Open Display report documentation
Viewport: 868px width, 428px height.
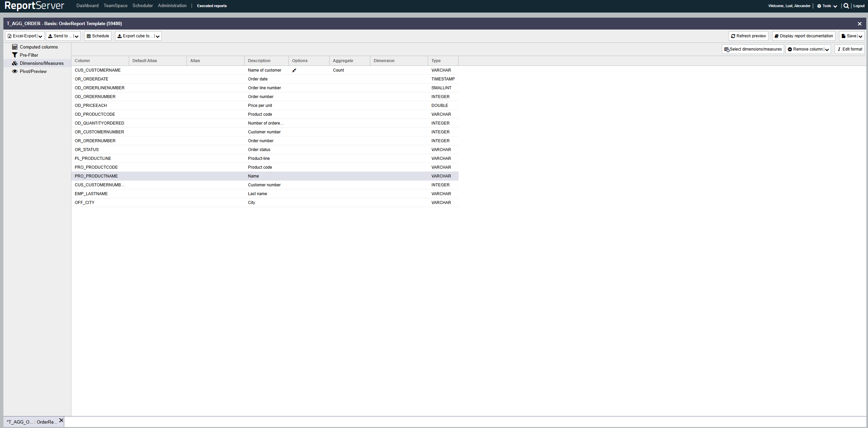tap(803, 36)
